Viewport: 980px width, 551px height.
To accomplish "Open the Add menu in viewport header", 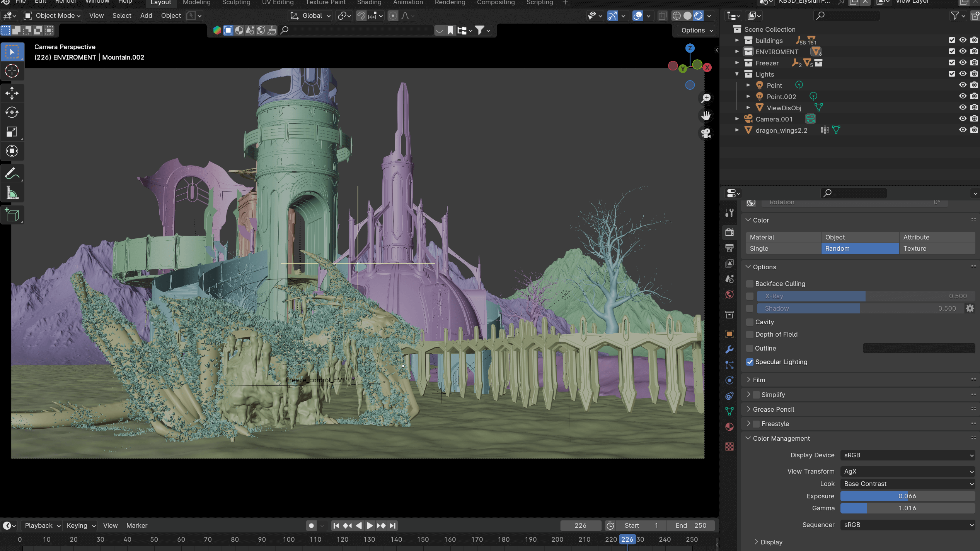I will tap(146, 15).
